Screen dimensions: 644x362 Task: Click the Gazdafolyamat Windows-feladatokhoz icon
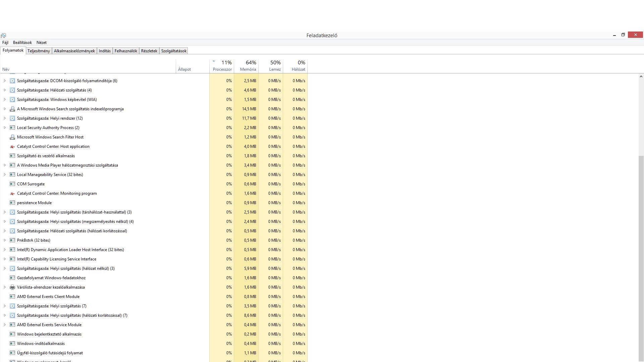pos(12,278)
